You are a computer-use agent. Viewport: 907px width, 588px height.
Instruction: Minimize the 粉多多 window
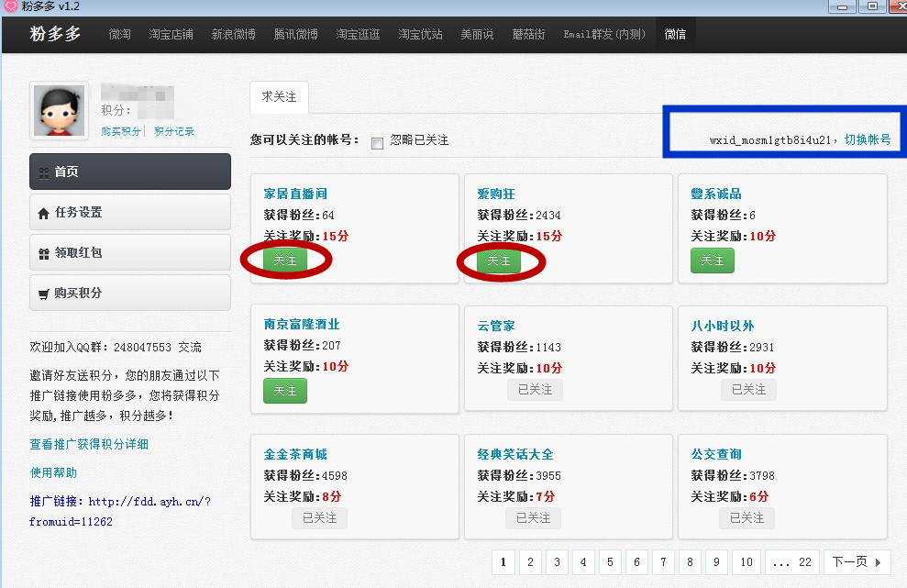click(x=842, y=6)
